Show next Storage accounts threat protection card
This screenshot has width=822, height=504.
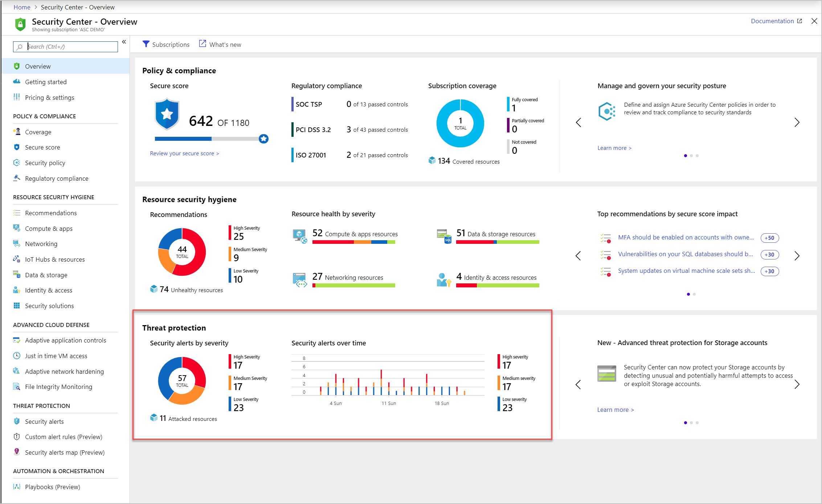[797, 385]
